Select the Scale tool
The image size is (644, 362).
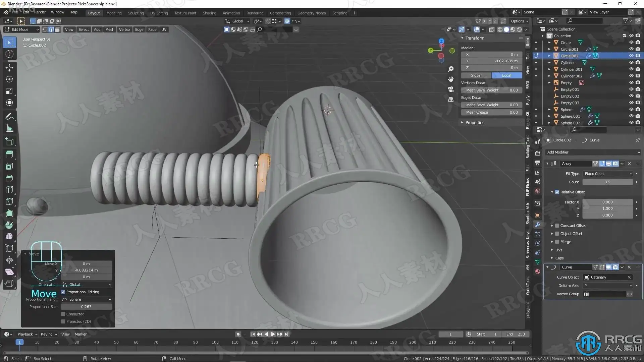[x=9, y=91]
